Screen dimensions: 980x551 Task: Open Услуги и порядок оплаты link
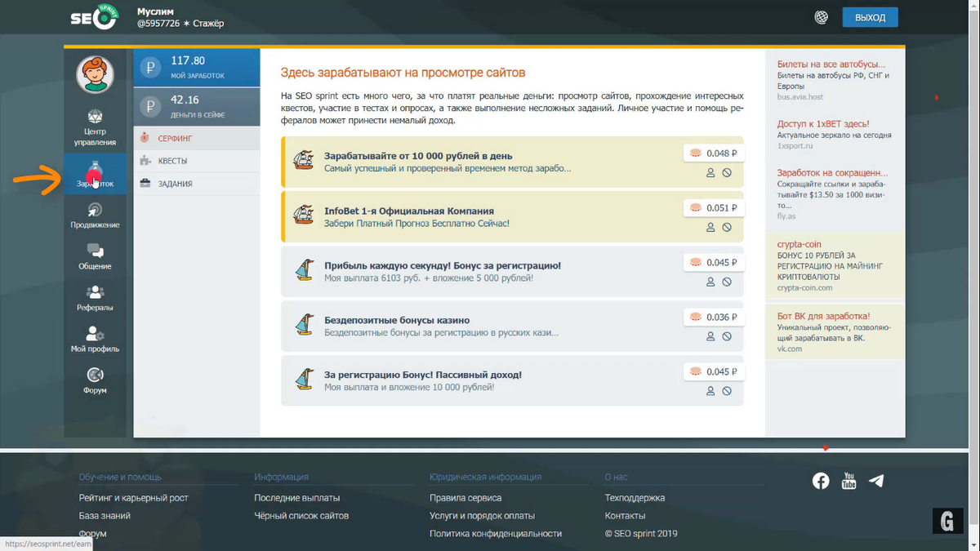(x=483, y=516)
